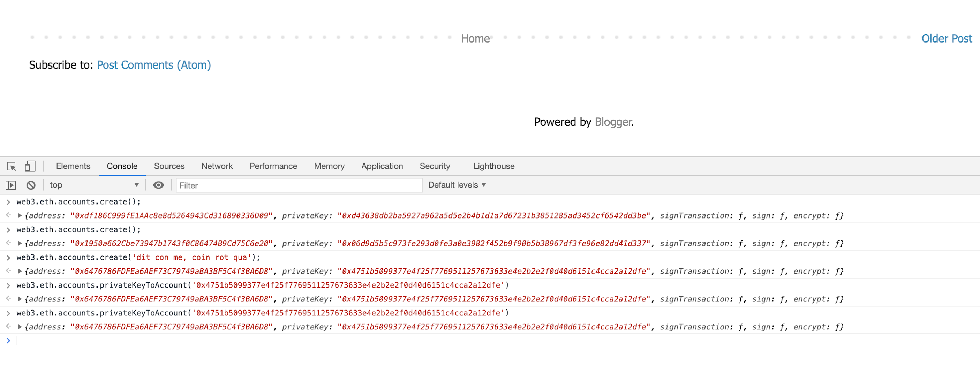Screen dimensions: 980x390
Task: Open the JavaScript context 'top' dropdown
Action: point(94,185)
